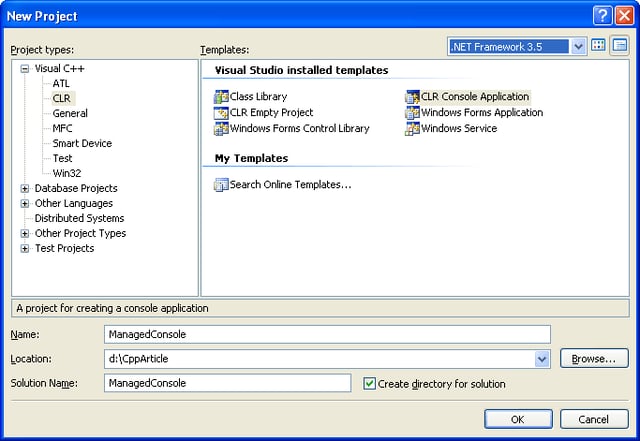
Task: Select Test under Visual C++
Action: 62,158
